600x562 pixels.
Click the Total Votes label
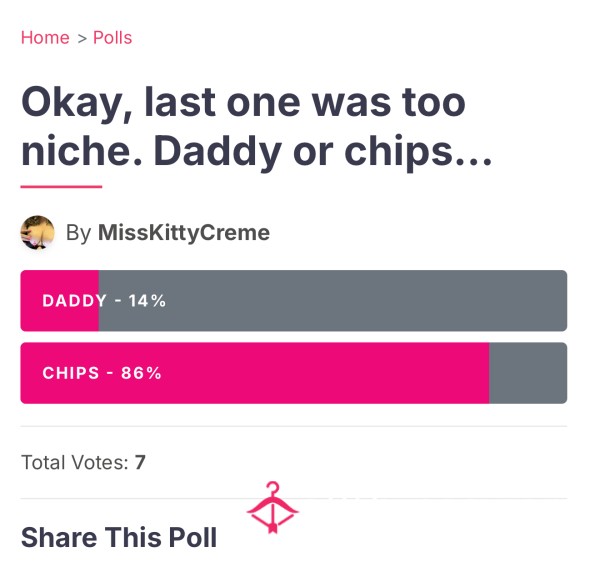[x=75, y=462]
